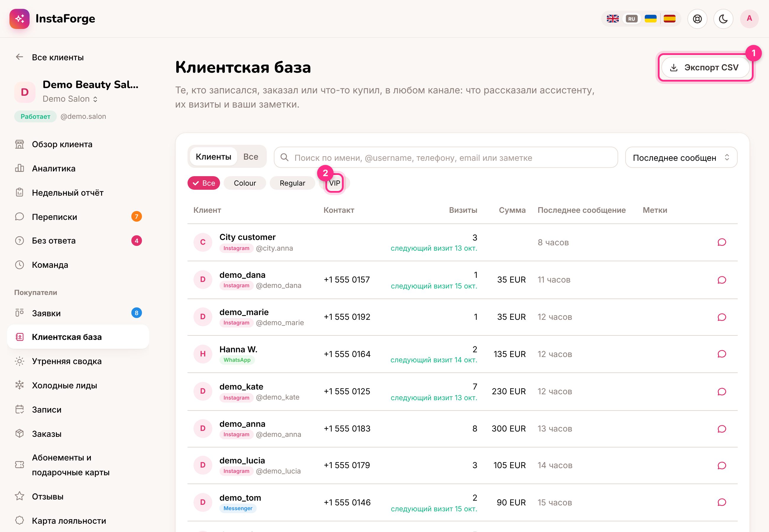Open Записи calendar page
This screenshot has height=532, width=769.
tap(78, 410)
